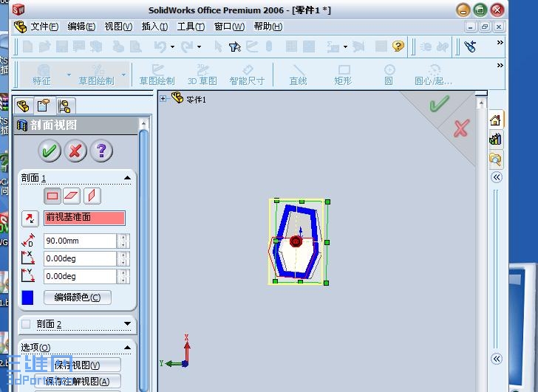Collapse the 选项(O) options section
The width and height of the screenshot is (538, 392).
pos(127,348)
